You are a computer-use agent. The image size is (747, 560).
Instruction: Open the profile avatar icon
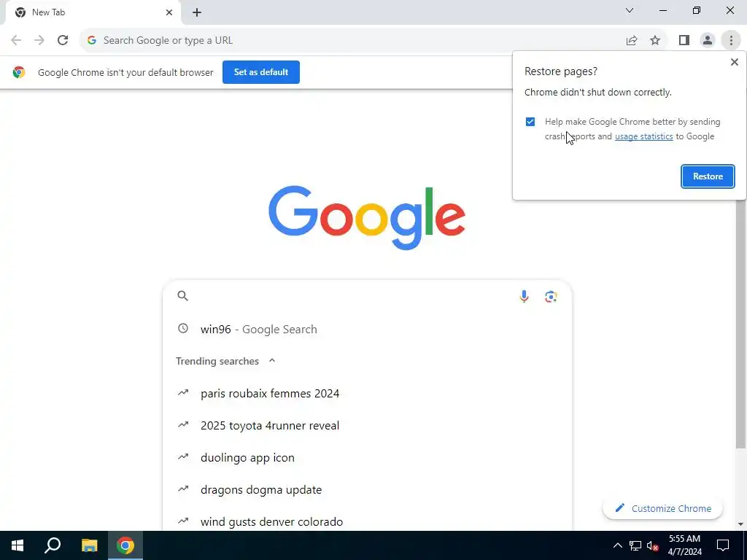(708, 41)
